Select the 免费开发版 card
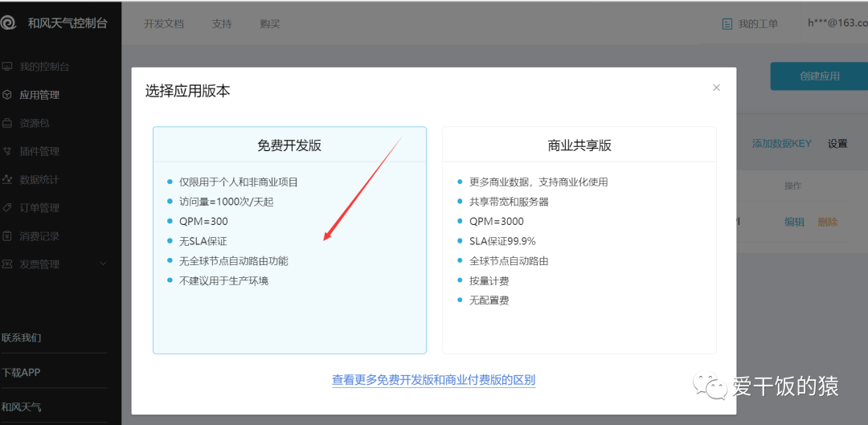This screenshot has width=868, height=425. point(289,240)
